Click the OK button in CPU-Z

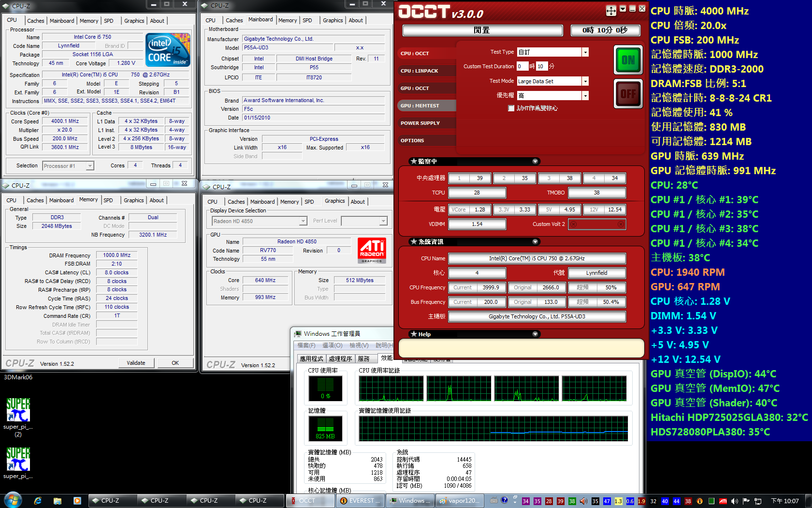click(175, 363)
